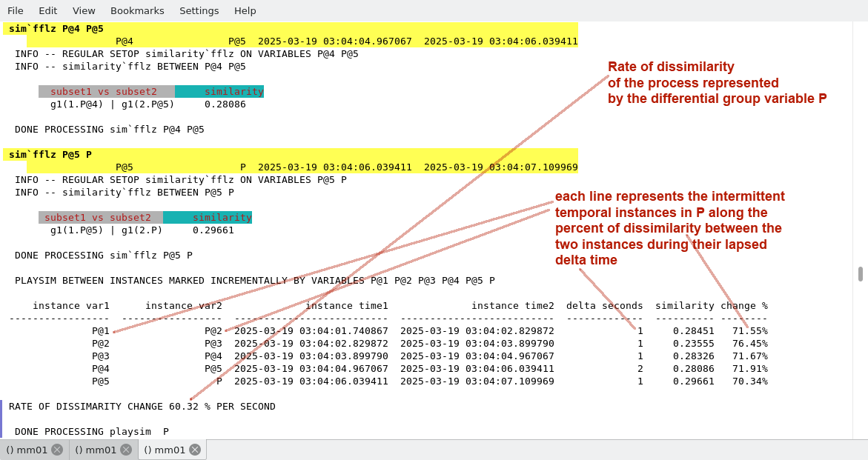The width and height of the screenshot is (868, 460).
Task: Open the Bookmarks menu
Action: point(137,10)
